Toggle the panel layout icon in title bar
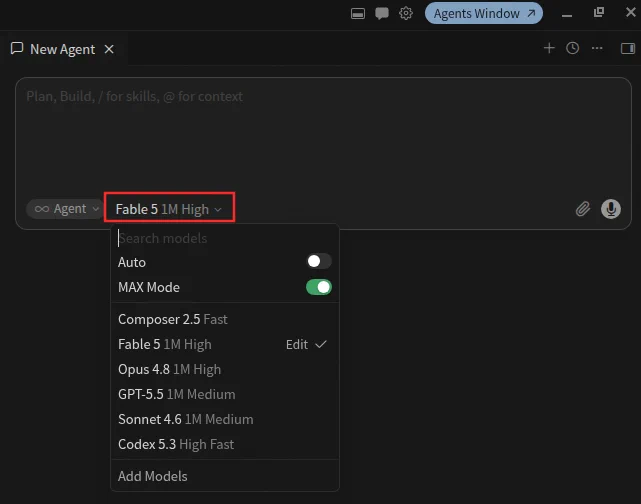 (358, 14)
